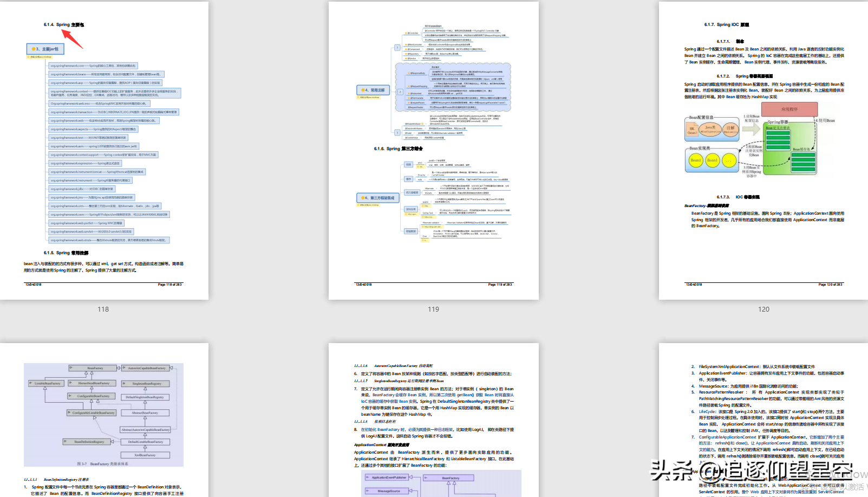Click the 'org.springframework.web.portlet' node
Image resolution: width=868 pixels, height=497 pixels.
point(87,223)
